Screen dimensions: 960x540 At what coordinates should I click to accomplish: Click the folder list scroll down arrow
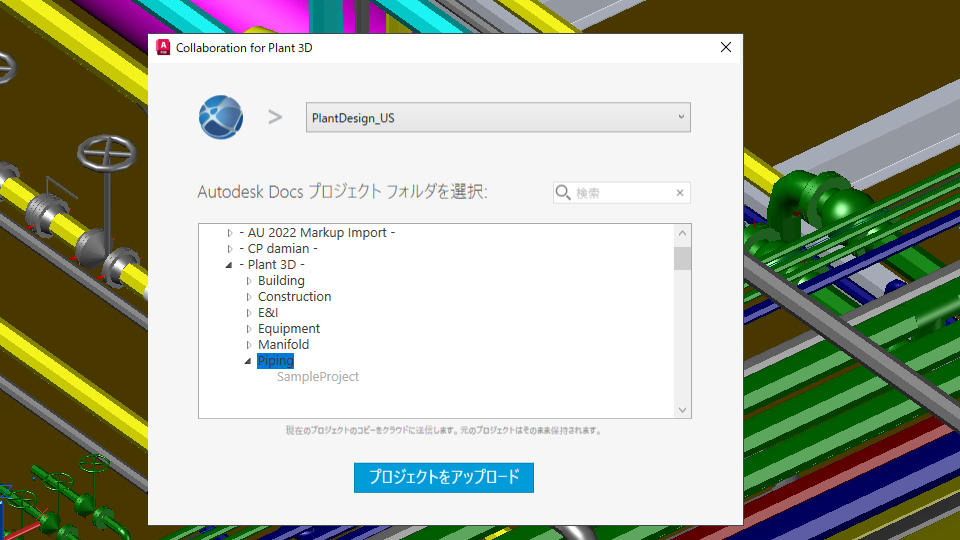tap(683, 410)
